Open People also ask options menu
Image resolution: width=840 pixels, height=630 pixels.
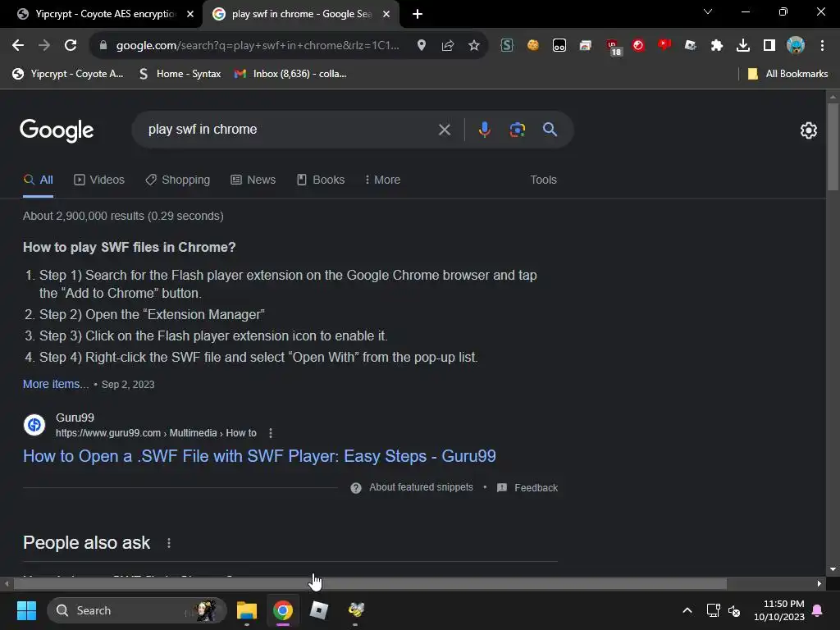coord(169,543)
